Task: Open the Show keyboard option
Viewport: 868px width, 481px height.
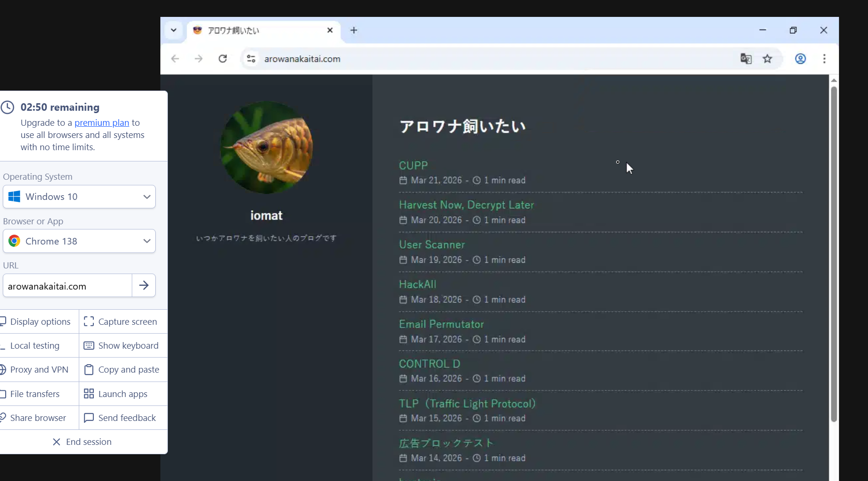Action: click(122, 346)
